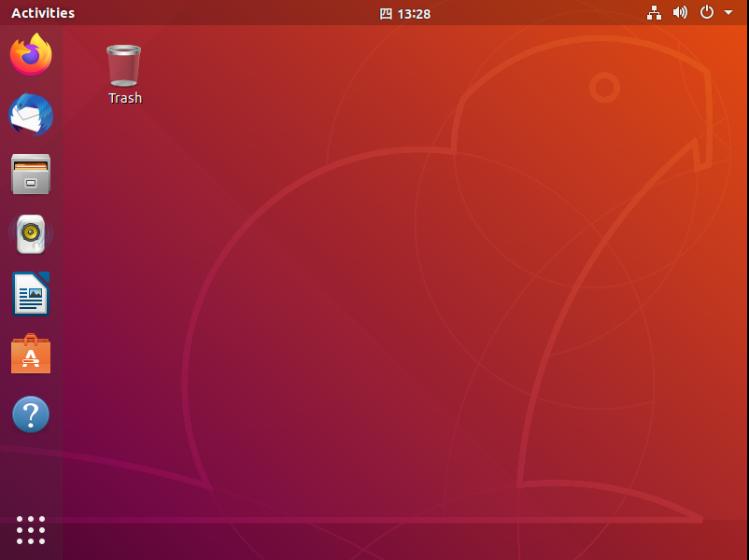Click the Trash label text

click(x=125, y=98)
